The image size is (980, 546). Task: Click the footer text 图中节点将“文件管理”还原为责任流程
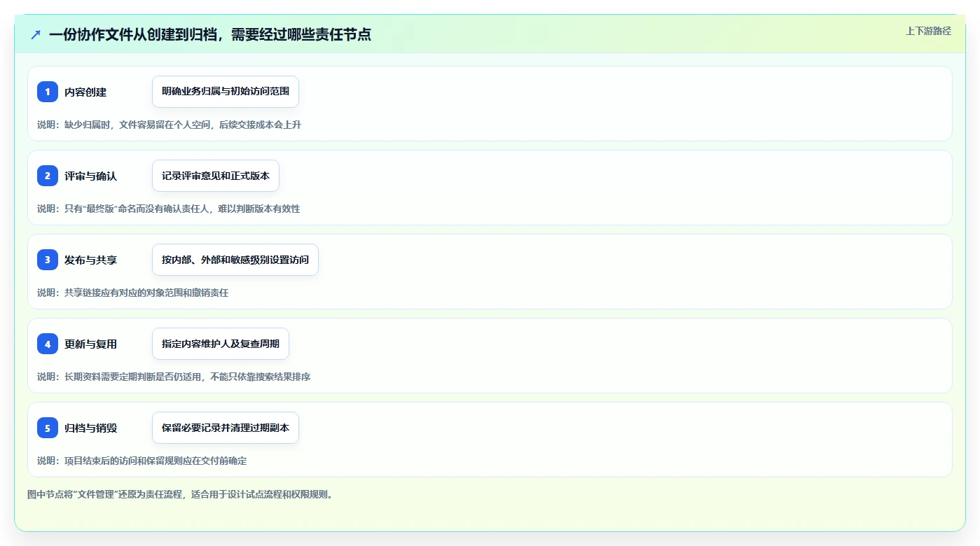coord(181,494)
